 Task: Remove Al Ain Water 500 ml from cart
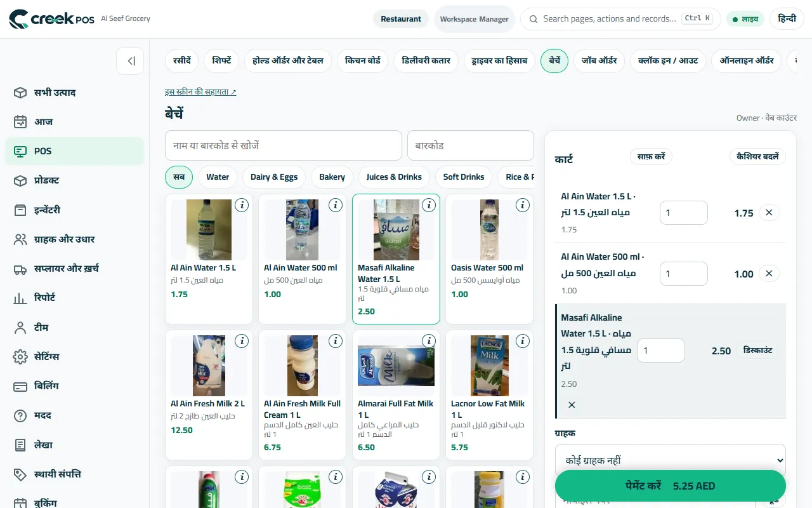click(769, 274)
